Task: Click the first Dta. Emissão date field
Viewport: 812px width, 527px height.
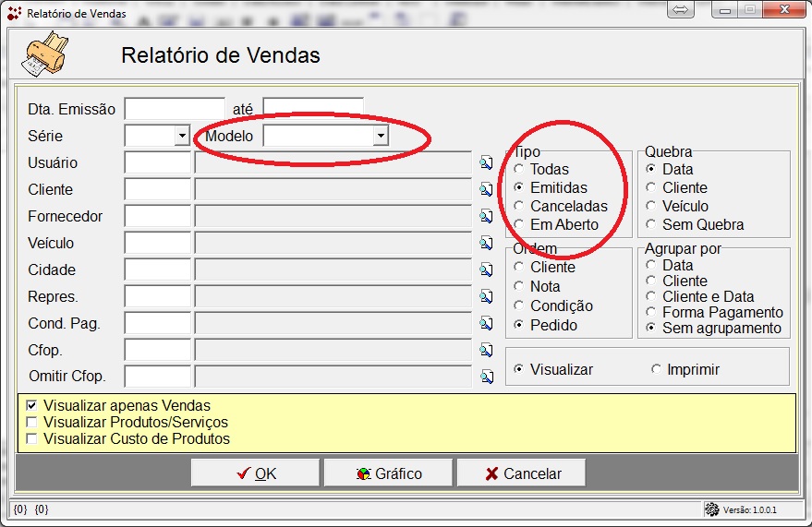Action: [175, 109]
